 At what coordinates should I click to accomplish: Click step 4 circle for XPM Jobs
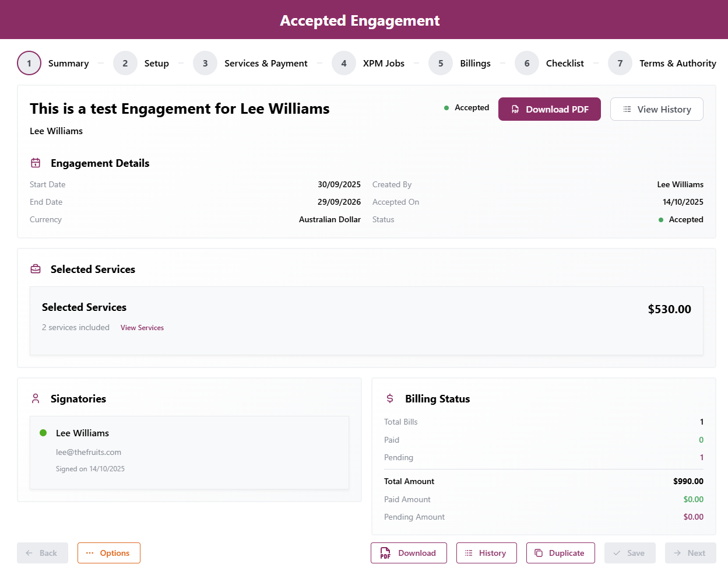344,63
